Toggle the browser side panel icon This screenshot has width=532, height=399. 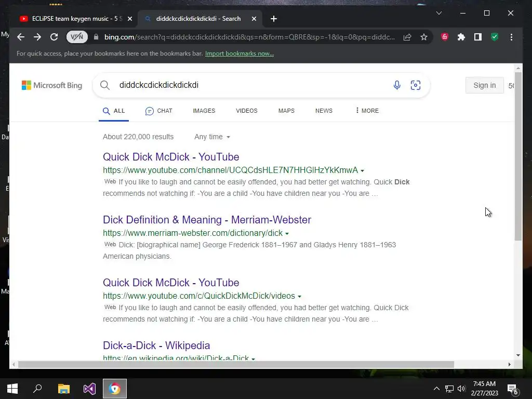click(x=478, y=37)
